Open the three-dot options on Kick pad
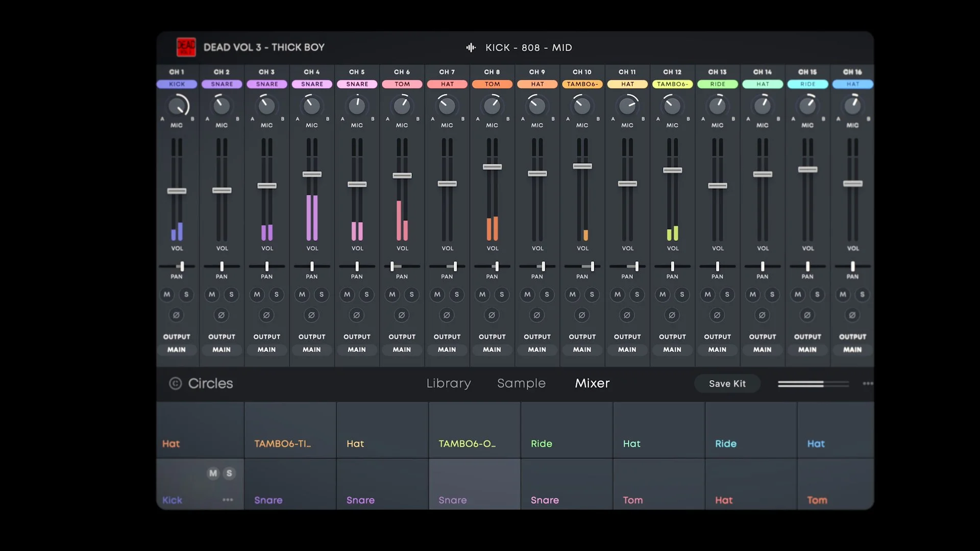This screenshot has width=980, height=551. (228, 500)
